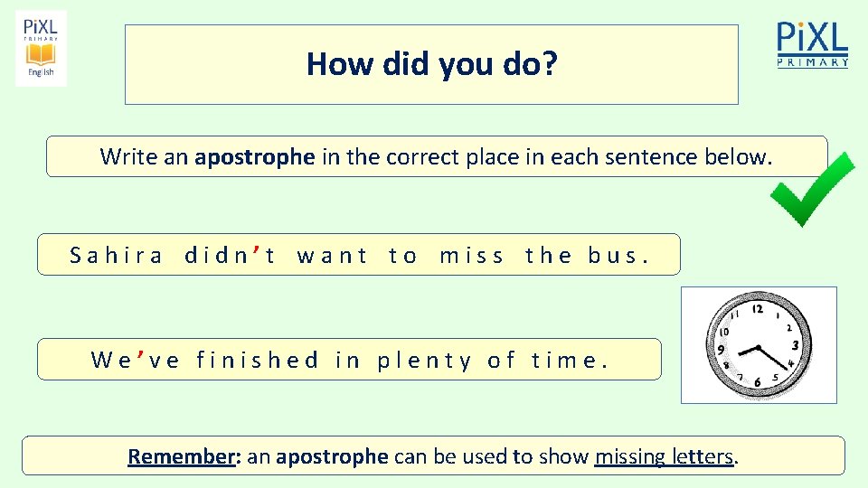Image resolution: width=868 pixels, height=488 pixels.
Task: Click the bold 'apostrophe' in the Remember box
Action: point(332,457)
